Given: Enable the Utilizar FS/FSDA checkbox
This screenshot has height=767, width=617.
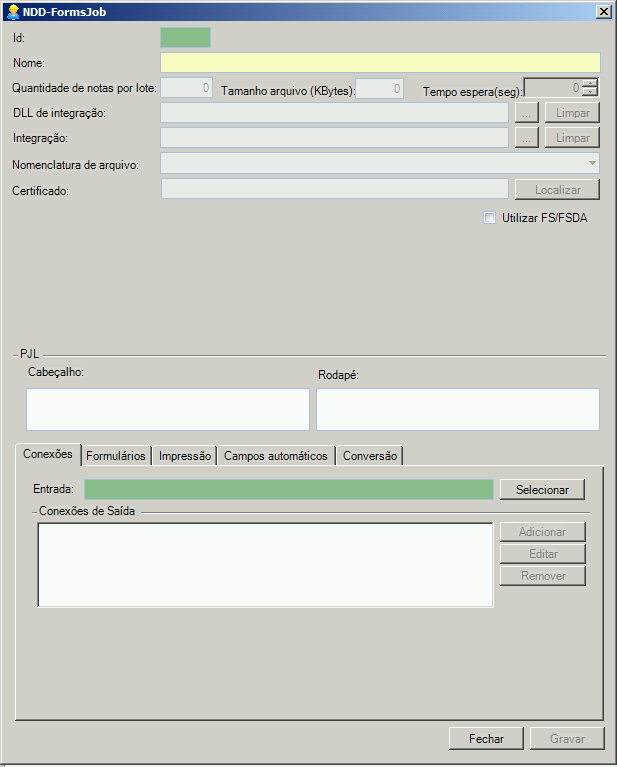Looking at the screenshot, I should [489, 218].
